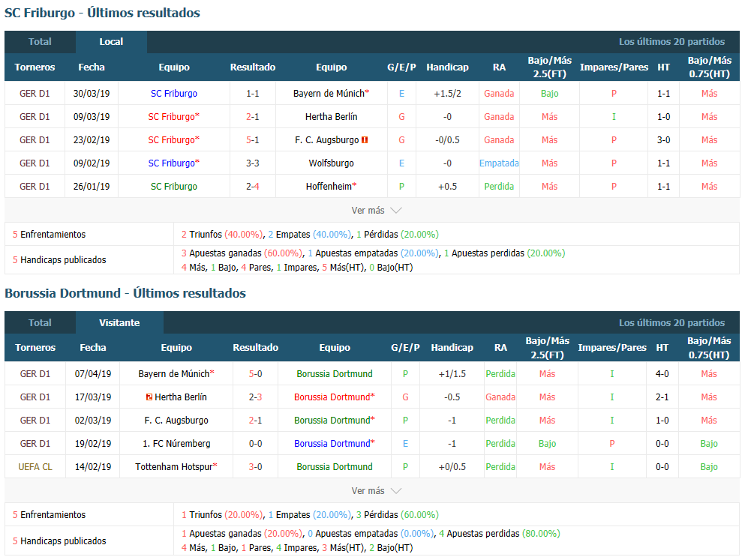The width and height of the screenshot is (745, 560).
Task: Click Ganada in the 17/03/19 row
Action: click(x=500, y=397)
